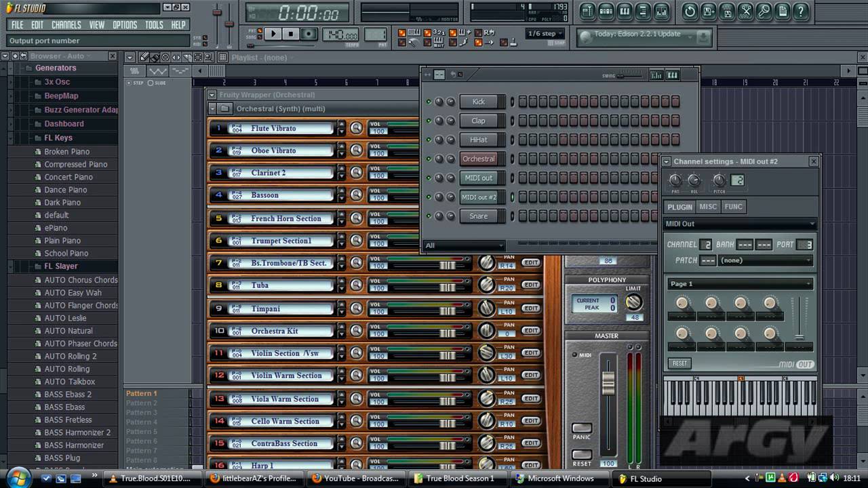This screenshot has height=488, width=868.
Task: Mute the HiHat channel with its green LED
Action: tap(429, 140)
